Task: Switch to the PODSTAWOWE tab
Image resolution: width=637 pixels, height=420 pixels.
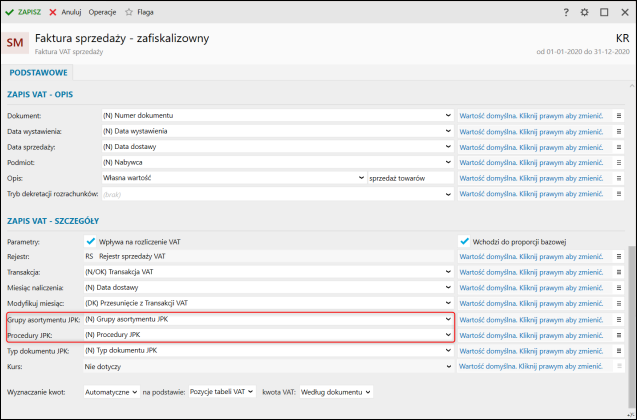Action: [37, 72]
